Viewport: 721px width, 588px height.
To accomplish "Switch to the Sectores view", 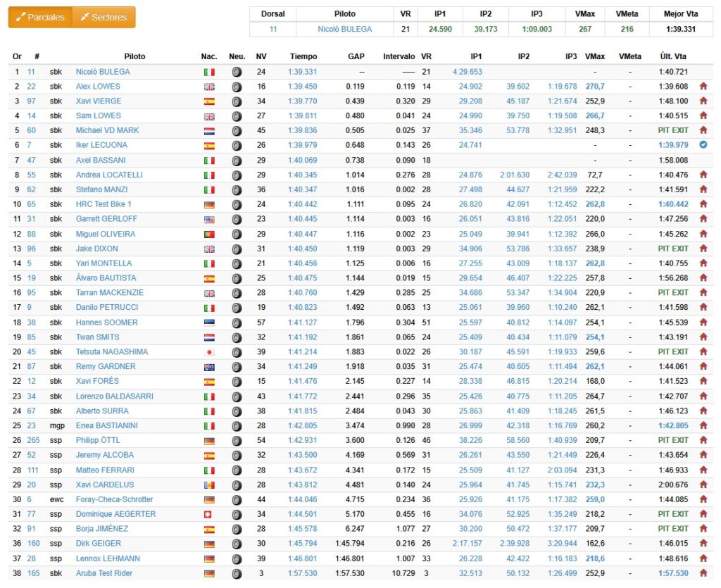I will coord(104,18).
